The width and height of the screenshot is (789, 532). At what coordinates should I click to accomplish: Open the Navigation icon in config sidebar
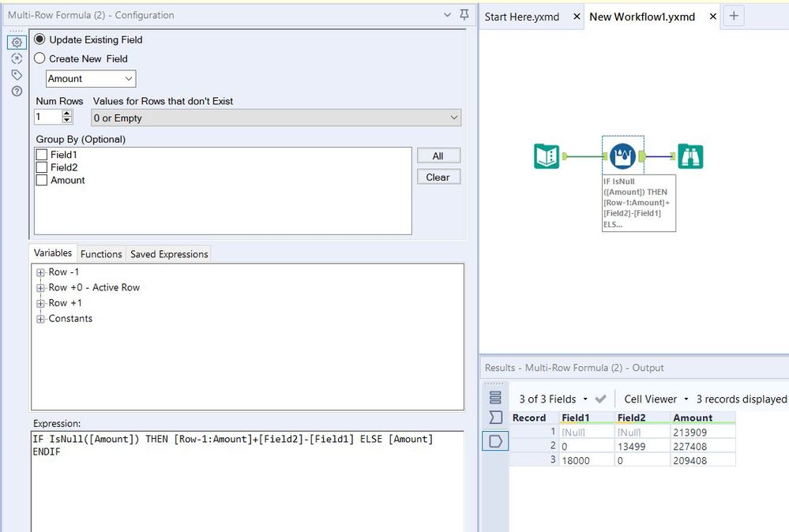tap(17, 59)
